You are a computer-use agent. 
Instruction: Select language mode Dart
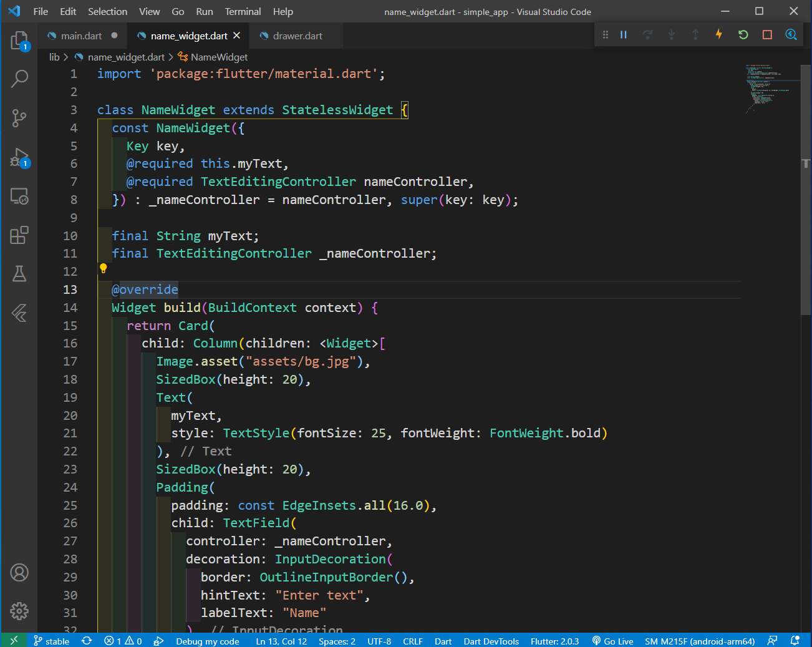[x=443, y=641]
